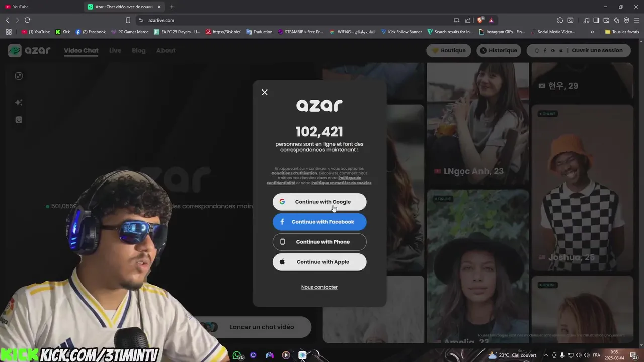Click the expand icon in left sidebar
The height and width of the screenshot is (362, 644).
[x=19, y=76]
